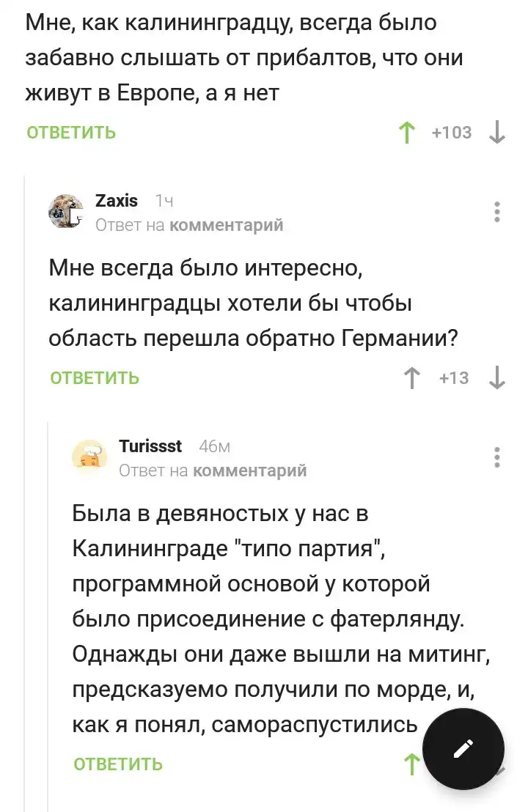The image size is (528, 812).
Task: Downvote the comment by Zaxis
Action: click(497, 378)
